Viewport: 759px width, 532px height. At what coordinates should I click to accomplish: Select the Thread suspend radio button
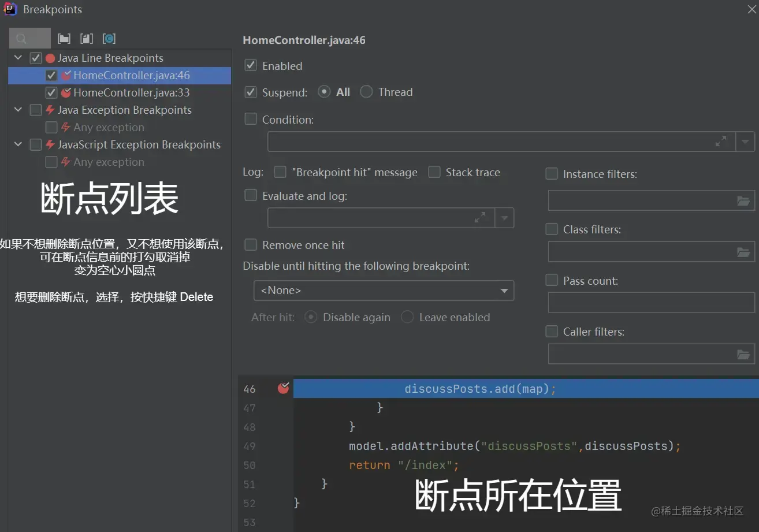pyautogui.click(x=366, y=91)
